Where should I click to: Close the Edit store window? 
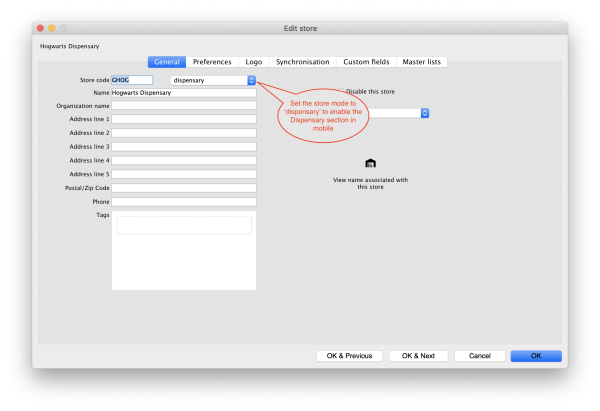[42, 28]
